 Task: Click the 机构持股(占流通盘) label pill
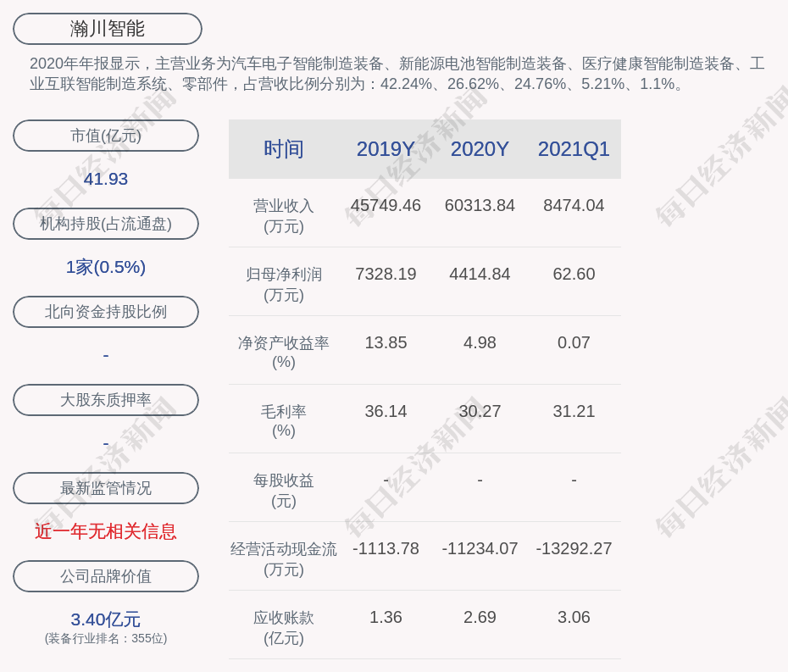pos(106,224)
